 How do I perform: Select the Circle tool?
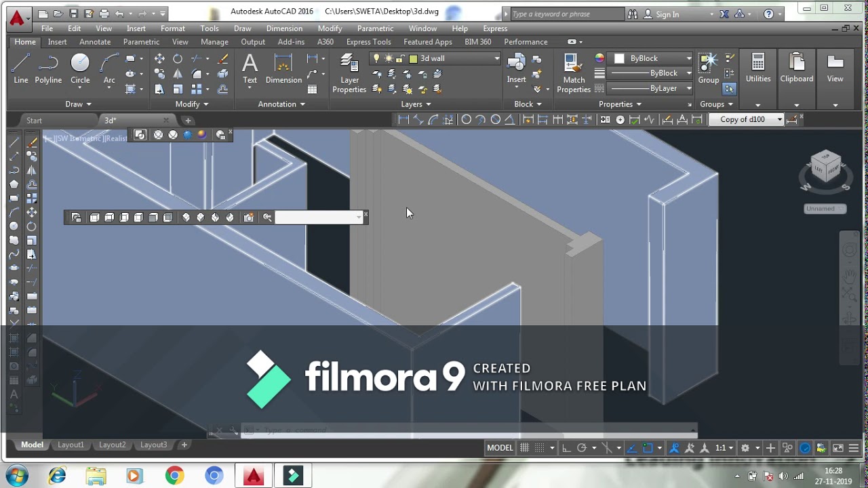(80, 69)
